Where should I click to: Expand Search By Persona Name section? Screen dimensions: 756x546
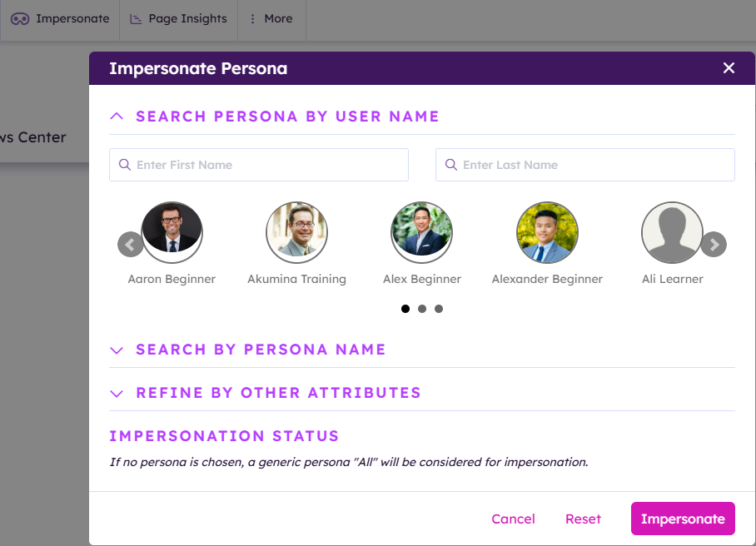(x=117, y=350)
